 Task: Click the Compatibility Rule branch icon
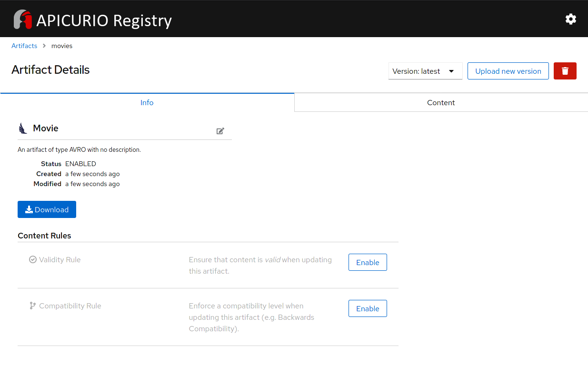tap(32, 306)
